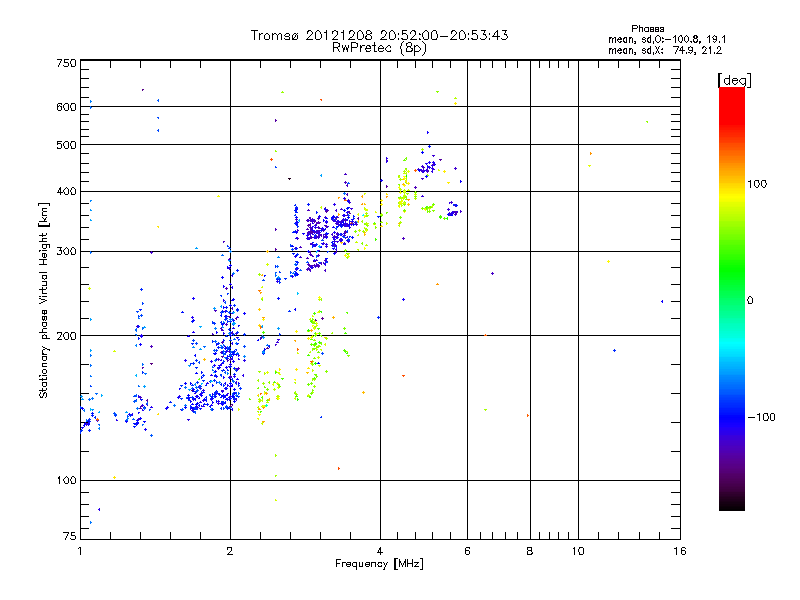
Task: Click the colorbar tick label '100'
Action: tap(757, 184)
